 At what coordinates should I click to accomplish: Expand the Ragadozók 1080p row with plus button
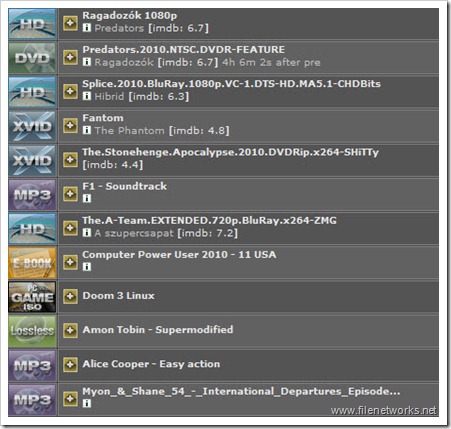[70, 23]
